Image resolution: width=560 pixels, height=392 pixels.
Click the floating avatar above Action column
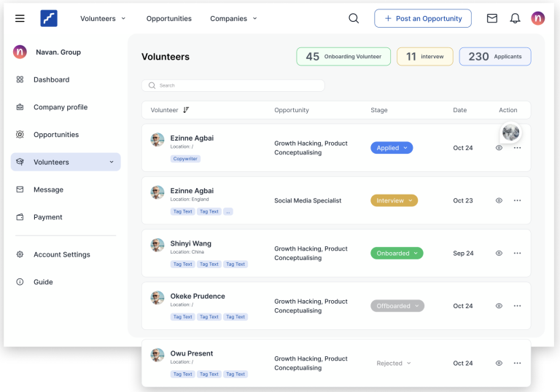tap(510, 133)
